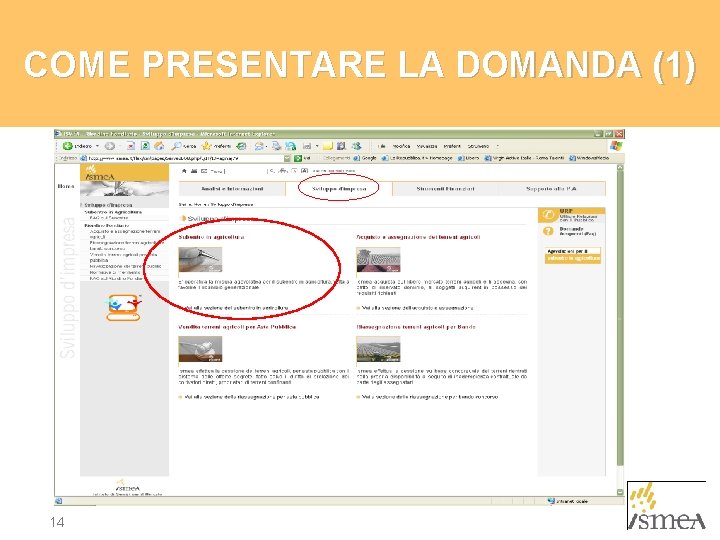Click the scrollbar down arrow of page
This screenshot has height=540, width=720.
620,492
